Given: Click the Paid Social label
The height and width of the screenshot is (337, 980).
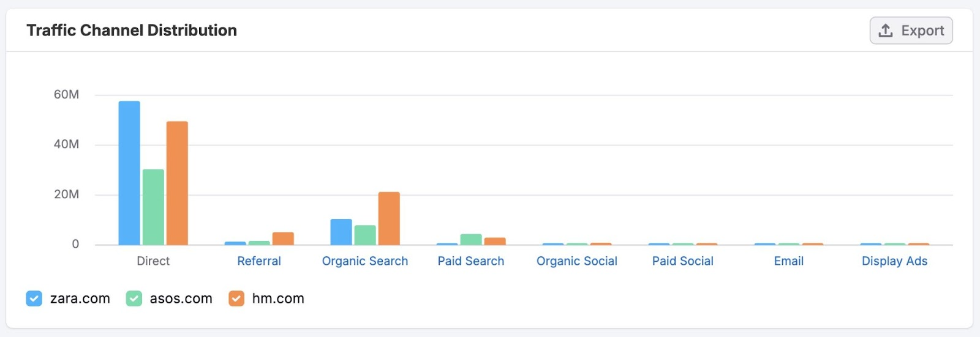Looking at the screenshot, I should (x=683, y=261).
